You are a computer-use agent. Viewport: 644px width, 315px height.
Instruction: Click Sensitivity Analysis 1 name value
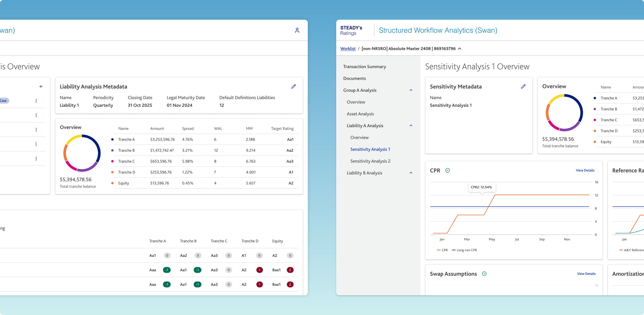click(450, 105)
